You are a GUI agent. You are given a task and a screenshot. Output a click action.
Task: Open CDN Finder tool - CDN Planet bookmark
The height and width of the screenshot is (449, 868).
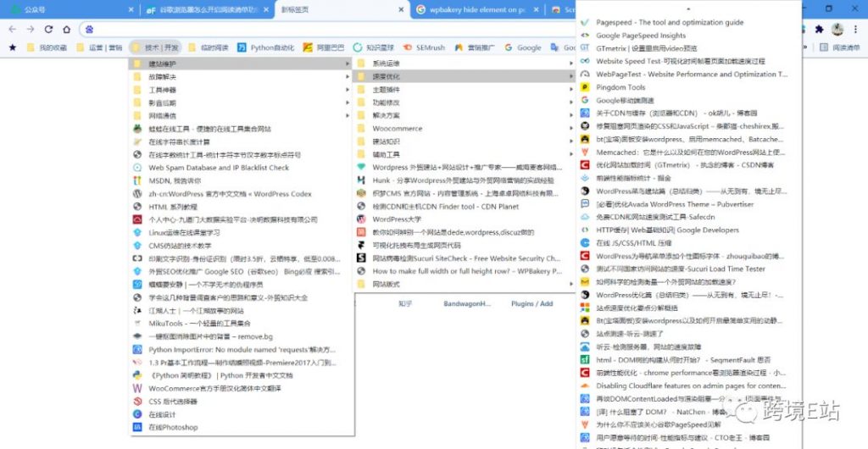(x=465, y=206)
